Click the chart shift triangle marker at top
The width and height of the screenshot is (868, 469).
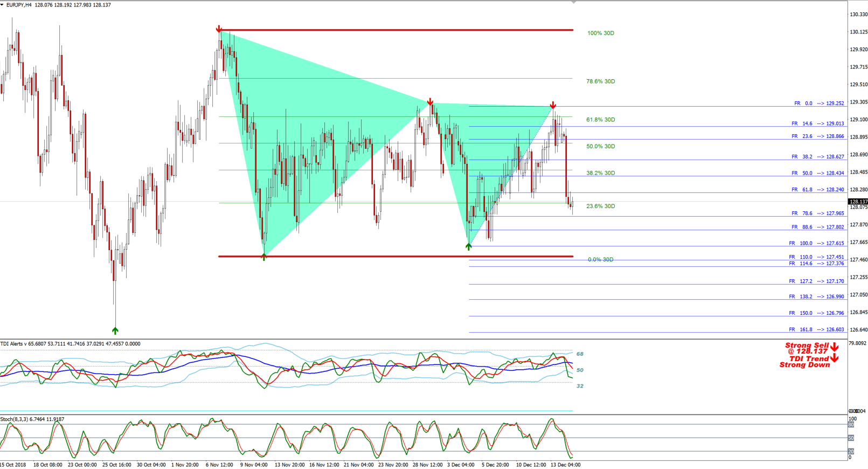pyautogui.click(x=573, y=2)
